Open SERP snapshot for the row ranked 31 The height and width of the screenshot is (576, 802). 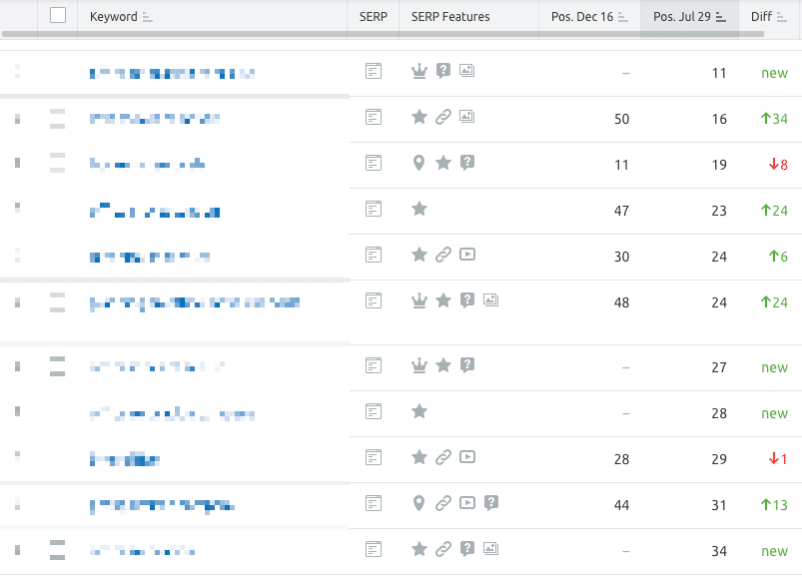373,503
